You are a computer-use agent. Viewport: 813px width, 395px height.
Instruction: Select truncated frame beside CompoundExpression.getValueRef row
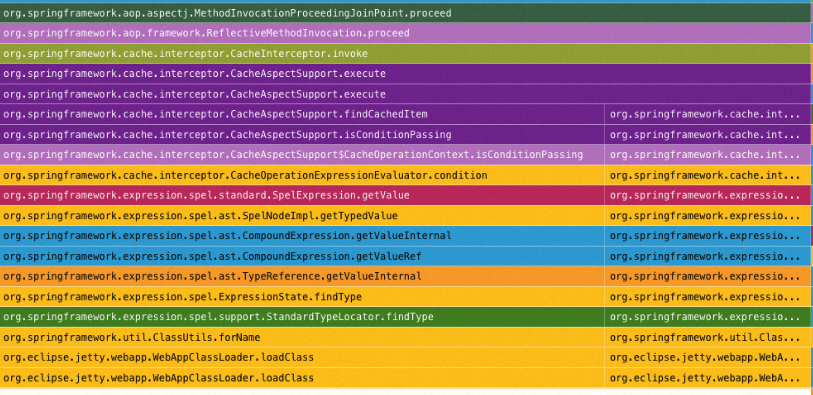[x=708, y=256]
